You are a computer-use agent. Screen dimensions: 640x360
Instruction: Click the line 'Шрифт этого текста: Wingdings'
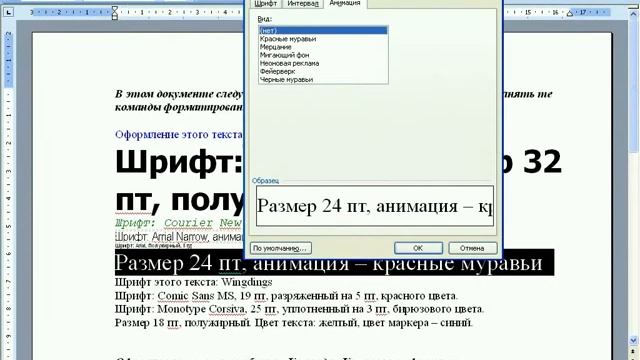coord(193,282)
